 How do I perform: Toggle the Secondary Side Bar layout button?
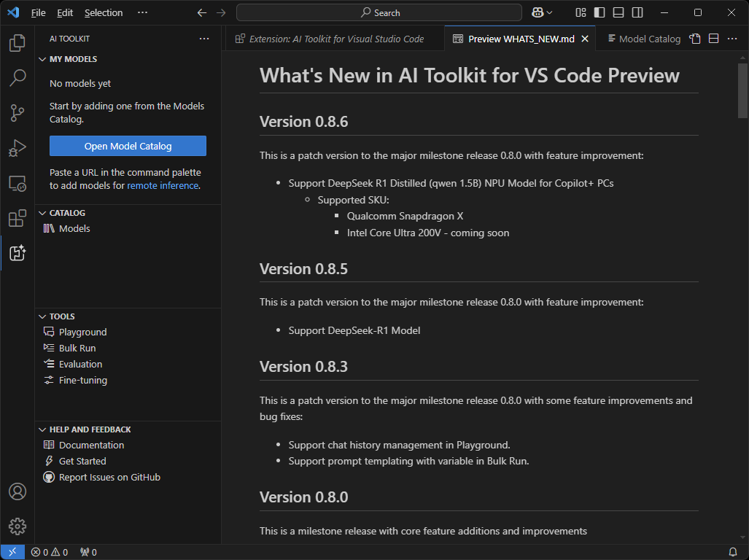pos(637,12)
